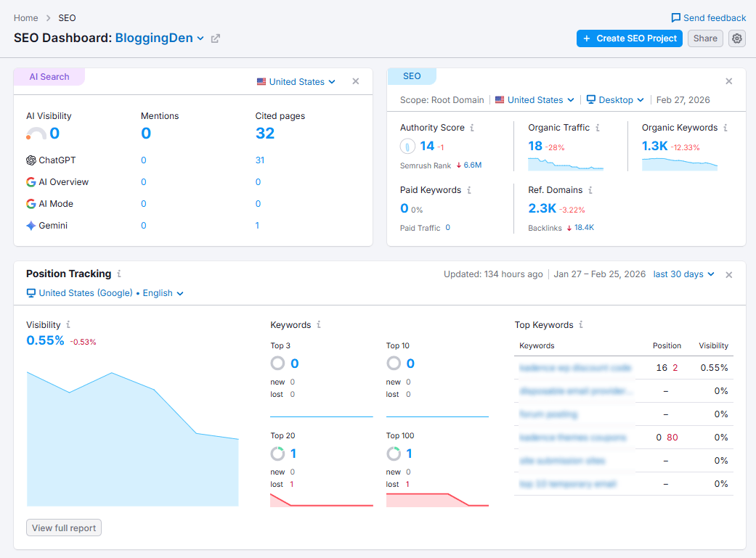Click Top 20 trend chart
The height and width of the screenshot is (558, 756).
pos(322,500)
